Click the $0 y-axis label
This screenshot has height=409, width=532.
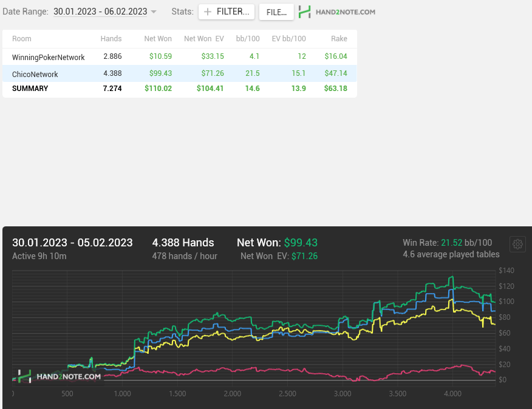tap(502, 380)
